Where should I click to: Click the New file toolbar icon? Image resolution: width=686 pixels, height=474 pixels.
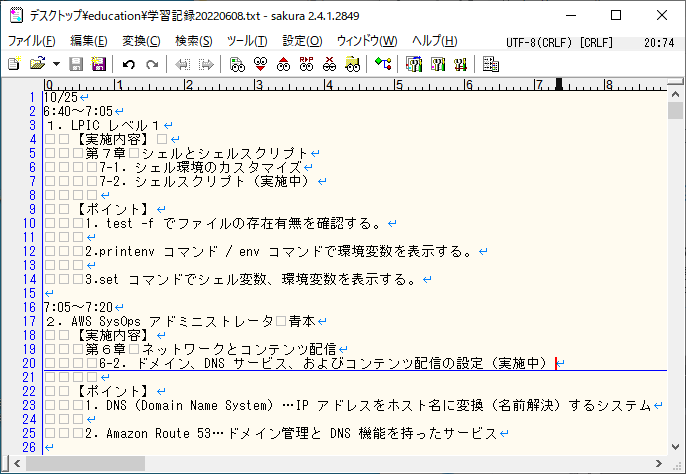14,64
